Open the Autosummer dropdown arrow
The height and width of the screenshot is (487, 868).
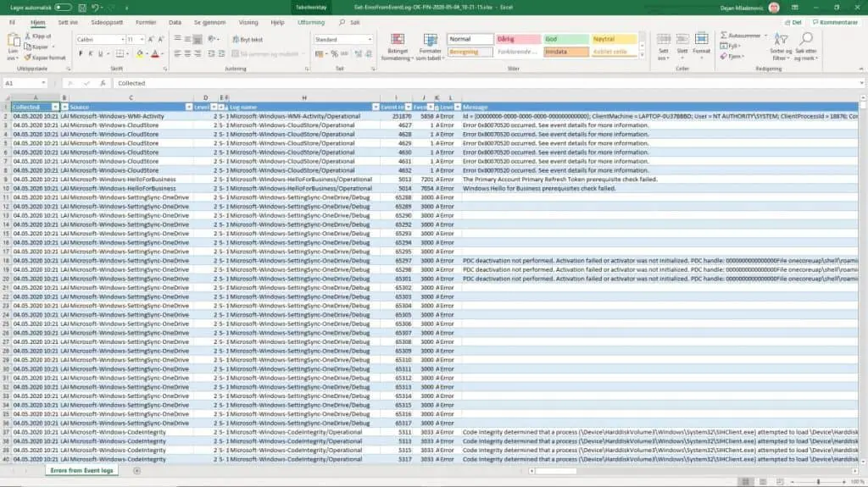[766, 36]
